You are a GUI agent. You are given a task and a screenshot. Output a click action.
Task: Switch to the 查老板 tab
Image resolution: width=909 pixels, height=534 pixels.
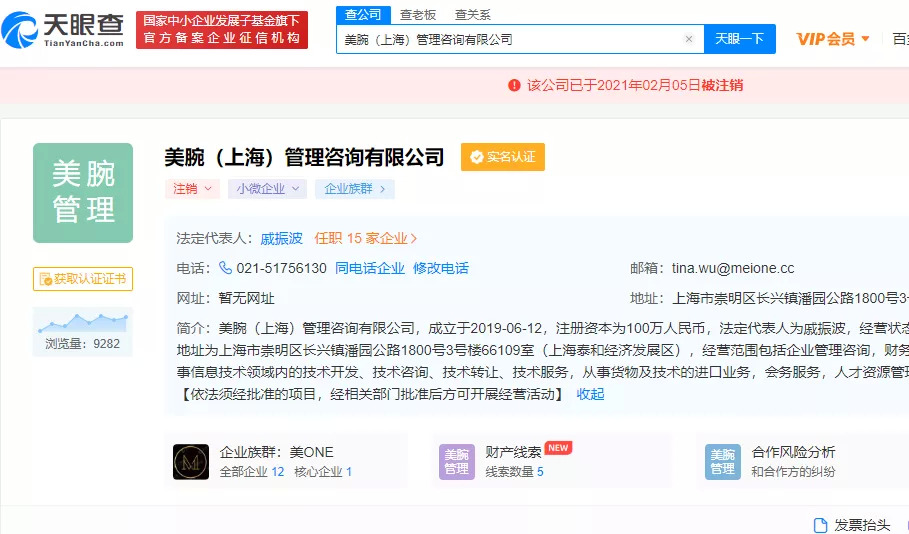(x=418, y=15)
